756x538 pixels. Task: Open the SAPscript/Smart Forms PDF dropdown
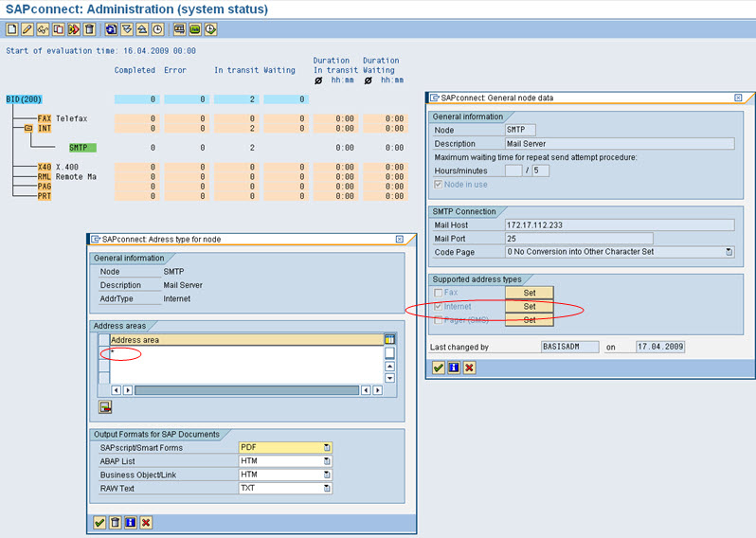coord(327,447)
